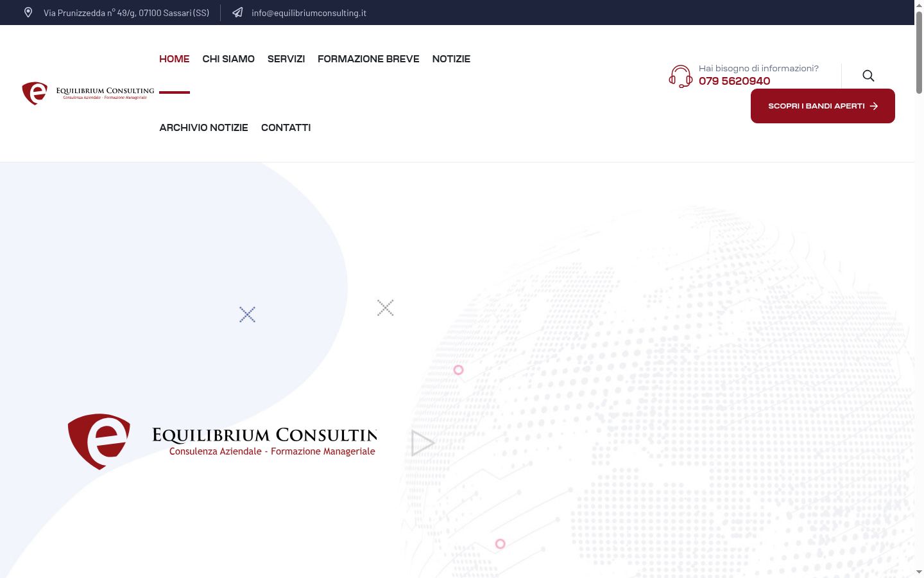Open the SERVIZI menu
Viewport: 924px width, 578px height.
[286, 59]
